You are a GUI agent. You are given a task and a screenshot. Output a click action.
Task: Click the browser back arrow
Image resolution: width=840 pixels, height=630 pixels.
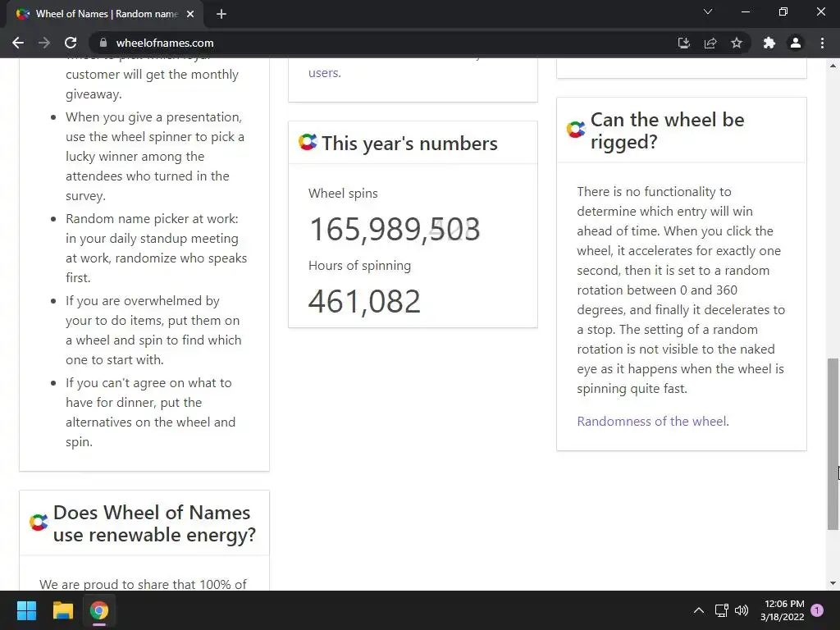click(x=18, y=43)
